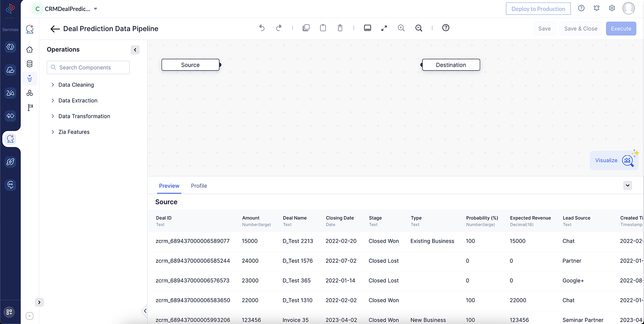Click Deploy to Production
Image resolution: width=644 pixels, height=324 pixels.
click(538, 9)
